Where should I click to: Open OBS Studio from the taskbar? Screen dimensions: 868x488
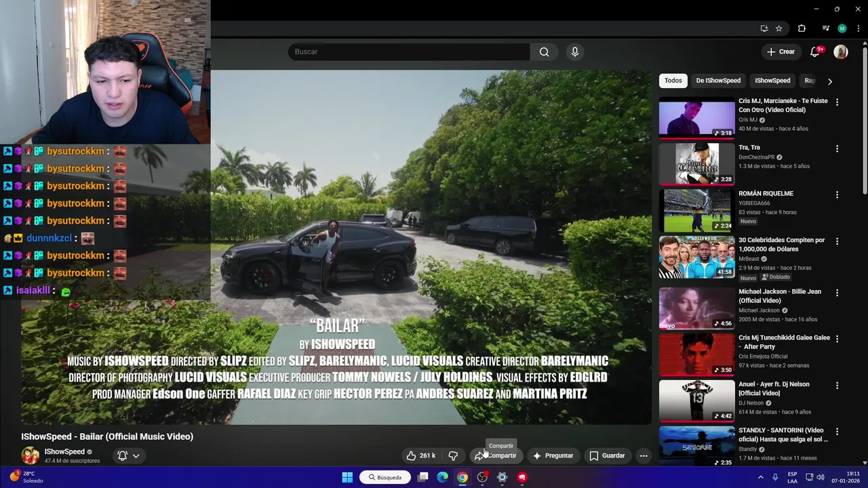[482, 477]
